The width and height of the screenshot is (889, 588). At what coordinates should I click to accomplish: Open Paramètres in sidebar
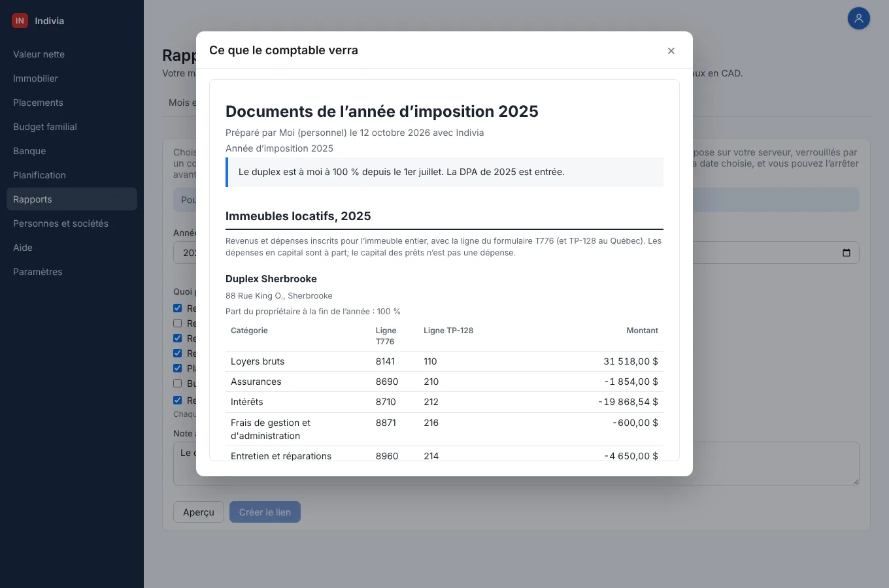click(72, 272)
